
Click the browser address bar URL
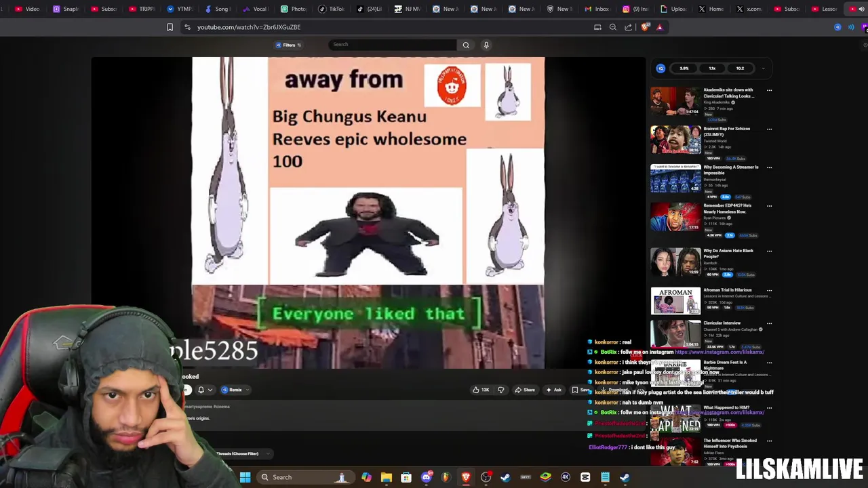(x=249, y=27)
